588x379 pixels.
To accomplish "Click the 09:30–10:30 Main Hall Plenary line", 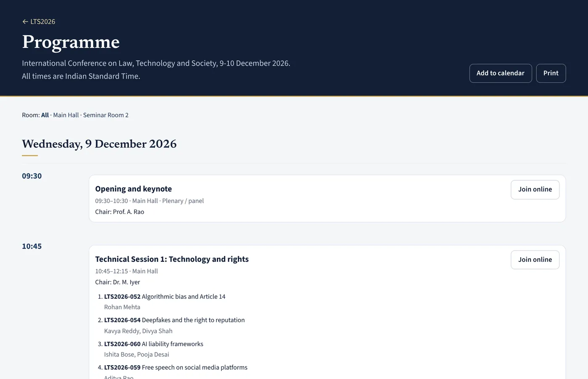I will point(150,201).
